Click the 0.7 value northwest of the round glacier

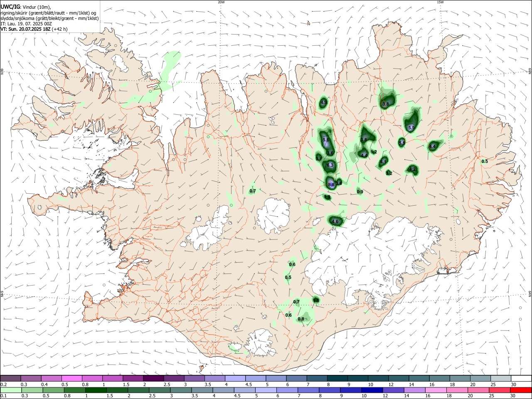(252, 191)
